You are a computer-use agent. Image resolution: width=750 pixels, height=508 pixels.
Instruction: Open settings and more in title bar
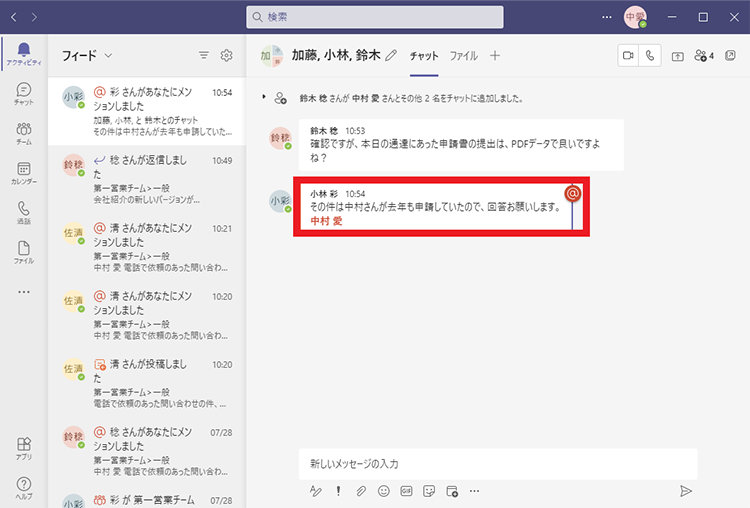(x=607, y=17)
